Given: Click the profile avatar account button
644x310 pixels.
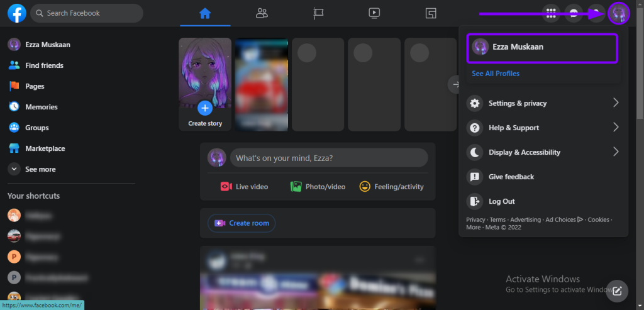Looking at the screenshot, I should click(619, 13).
